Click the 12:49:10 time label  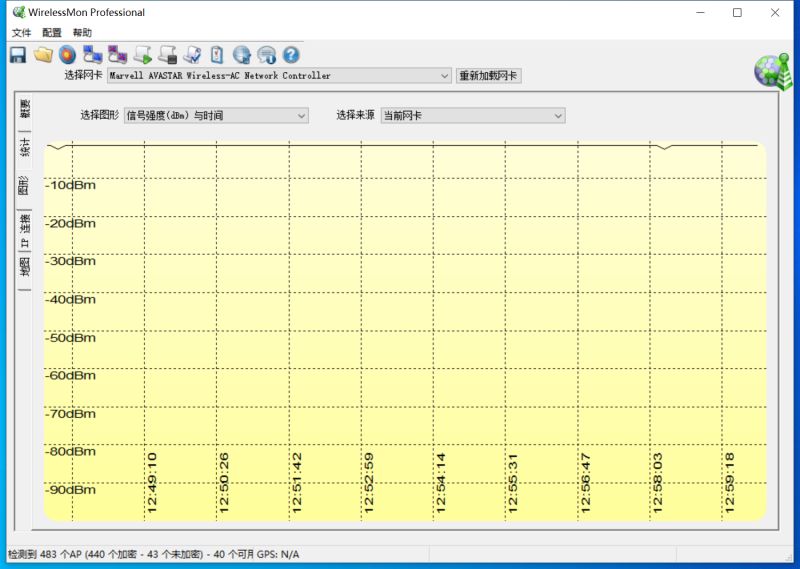(152, 483)
